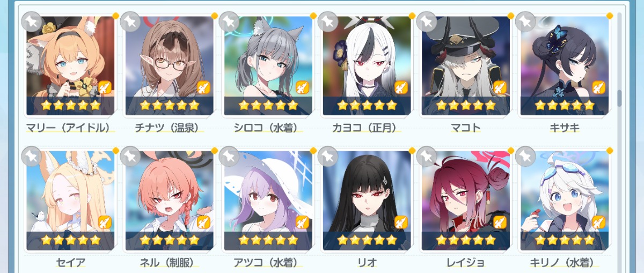Toggle the pin icon on チナツ(温泉) card
This screenshot has width=644, height=273.
click(x=130, y=21)
